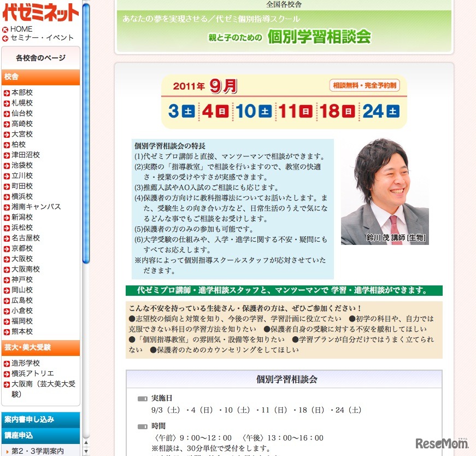
Task: Click arrow icon beside 横浜校
Action: (7, 197)
